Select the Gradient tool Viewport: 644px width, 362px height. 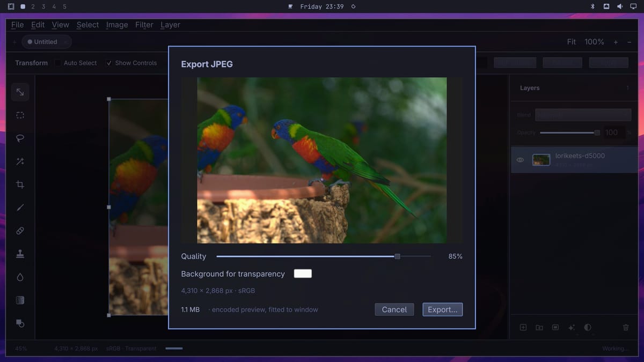[x=20, y=300]
